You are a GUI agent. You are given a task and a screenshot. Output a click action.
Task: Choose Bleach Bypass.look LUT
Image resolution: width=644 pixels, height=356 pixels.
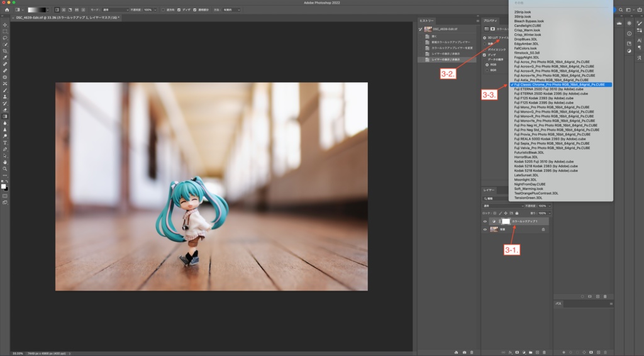pos(529,21)
